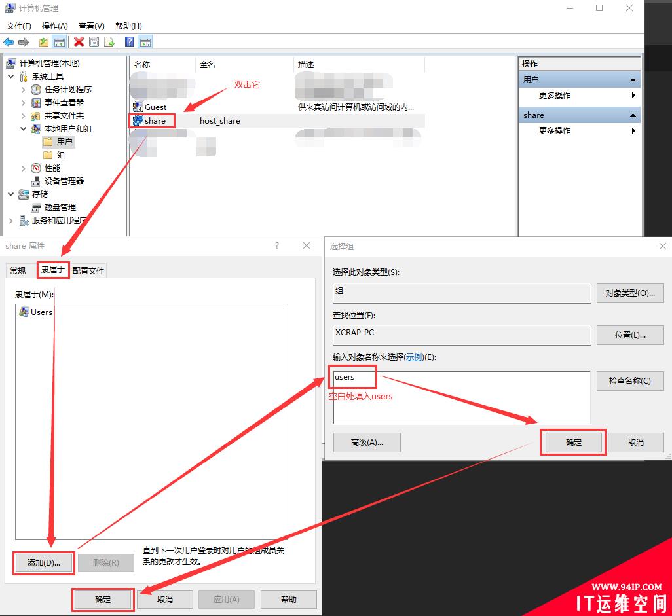The height and width of the screenshot is (616, 672).
Task: Close the Select Group dialog
Action: pyautogui.click(x=663, y=246)
